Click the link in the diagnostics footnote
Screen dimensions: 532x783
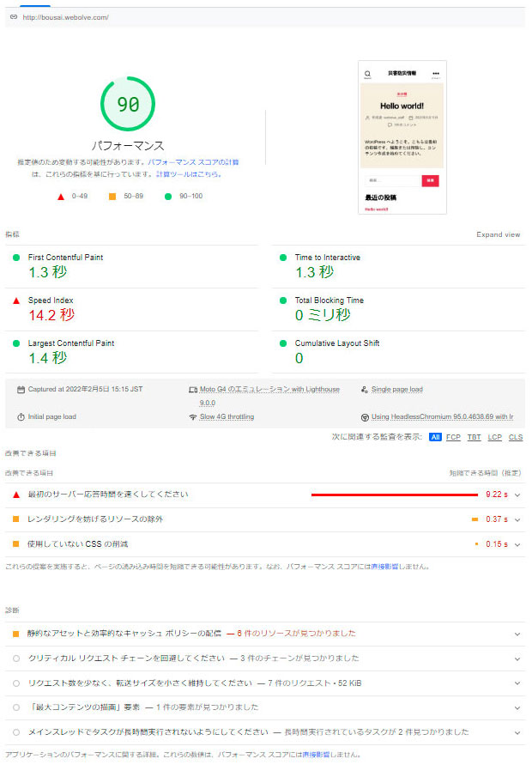(317, 755)
